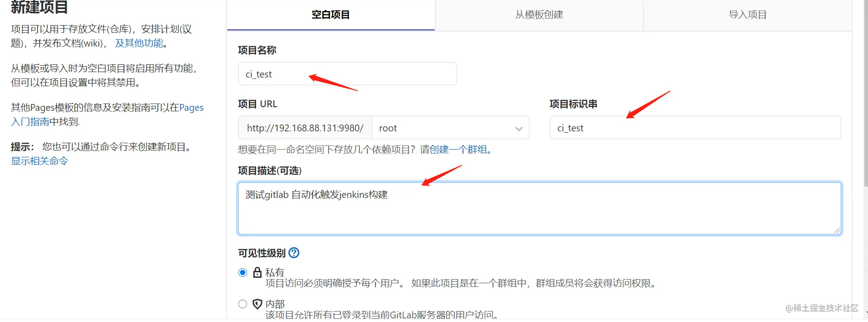Select the 内部 visibility radio button

243,304
